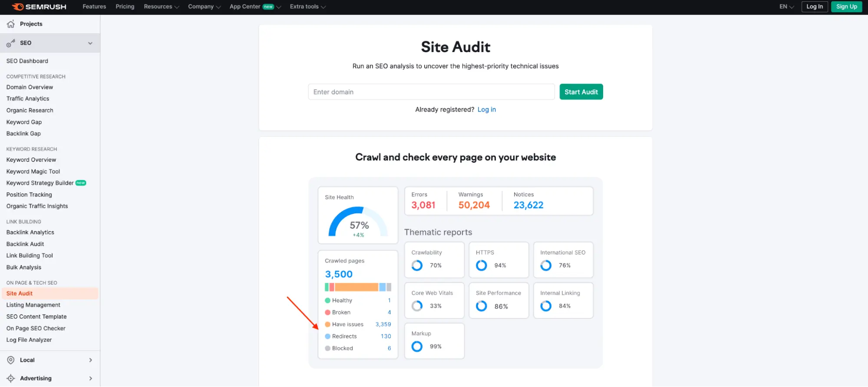This screenshot has height=387, width=868.
Task: Open Domain Overview
Action: click(30, 87)
